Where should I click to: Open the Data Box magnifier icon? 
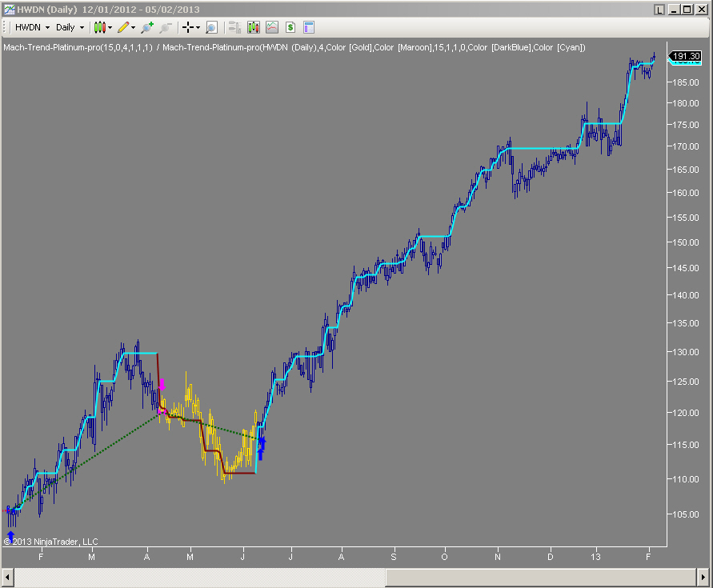(210, 26)
